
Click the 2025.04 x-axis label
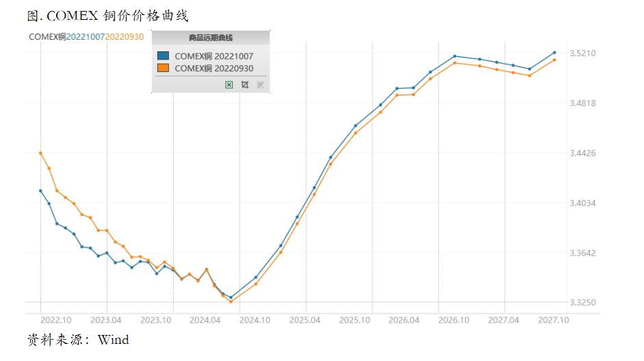pyautogui.click(x=305, y=320)
